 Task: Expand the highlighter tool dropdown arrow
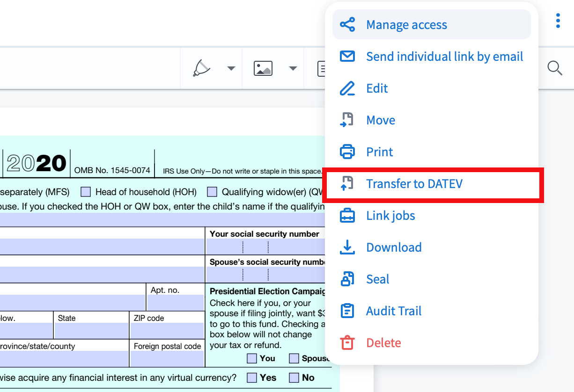[231, 68]
